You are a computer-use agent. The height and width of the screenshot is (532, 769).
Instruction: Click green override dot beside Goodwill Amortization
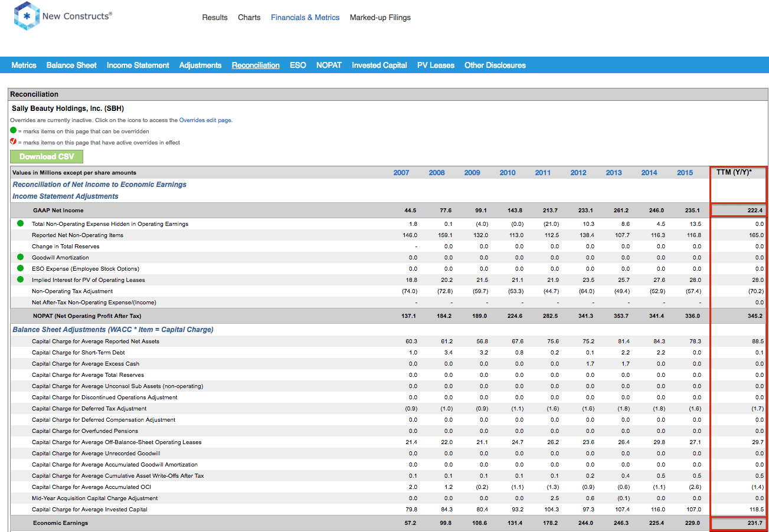point(21,257)
